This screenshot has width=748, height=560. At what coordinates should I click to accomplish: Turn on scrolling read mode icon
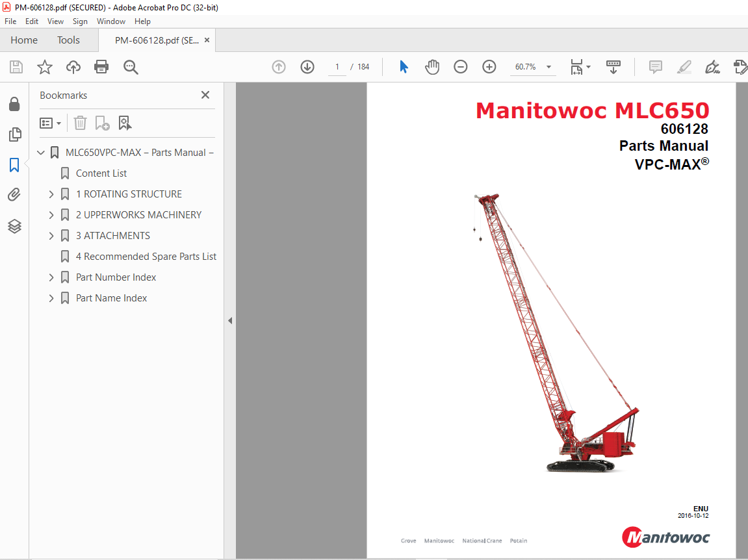click(x=613, y=67)
